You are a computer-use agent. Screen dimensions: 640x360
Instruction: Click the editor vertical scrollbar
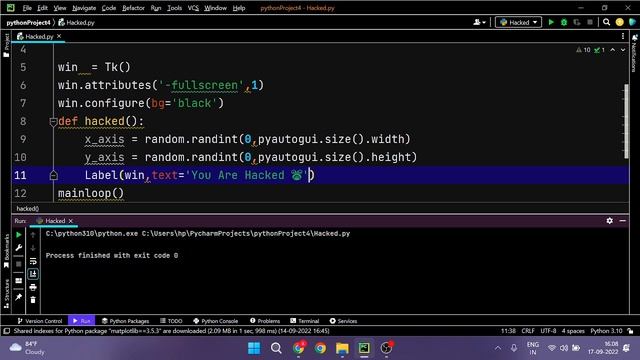click(x=626, y=122)
